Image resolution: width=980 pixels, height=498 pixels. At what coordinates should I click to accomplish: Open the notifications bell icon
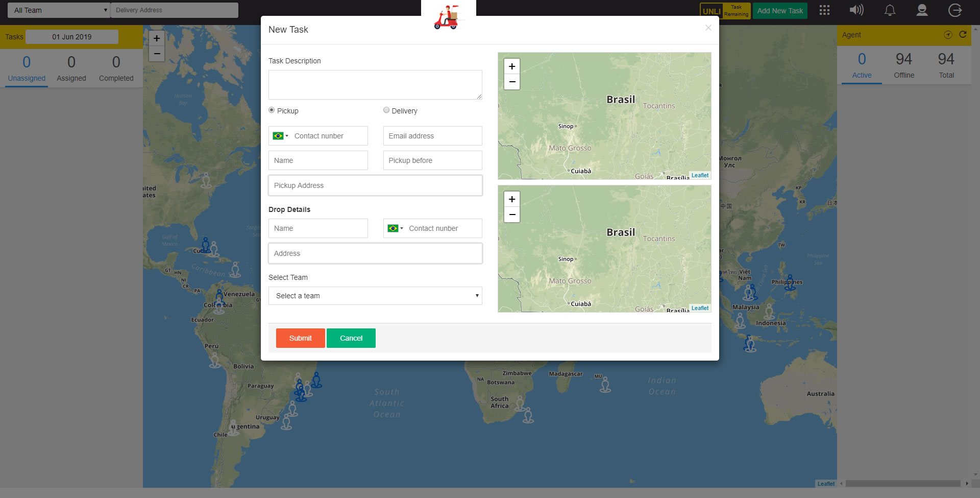tap(890, 10)
